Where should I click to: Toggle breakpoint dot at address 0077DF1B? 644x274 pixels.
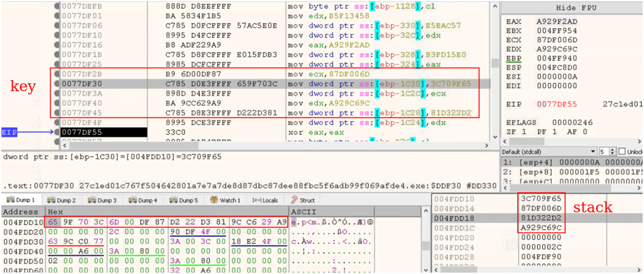point(57,55)
